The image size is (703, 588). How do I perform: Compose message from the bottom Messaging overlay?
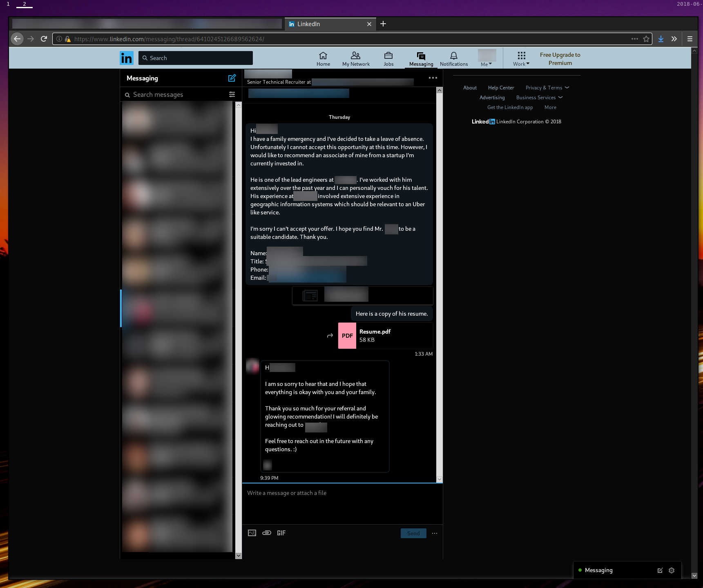click(660, 570)
